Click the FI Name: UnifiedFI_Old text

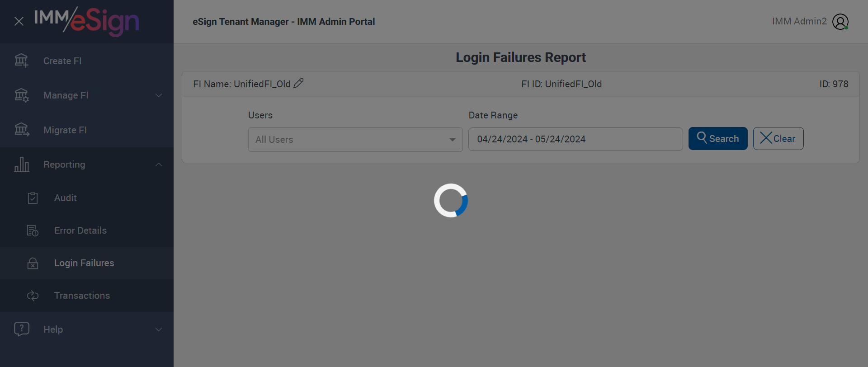242,84
